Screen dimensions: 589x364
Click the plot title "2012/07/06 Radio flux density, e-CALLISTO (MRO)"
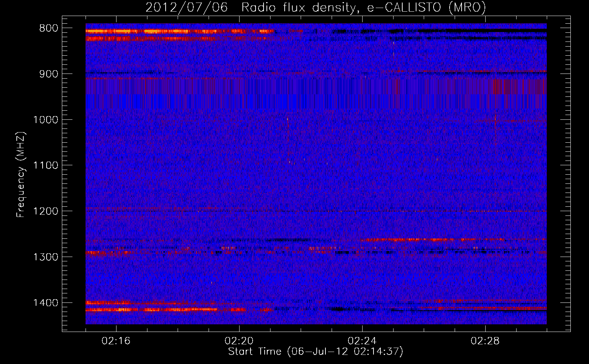pos(316,7)
